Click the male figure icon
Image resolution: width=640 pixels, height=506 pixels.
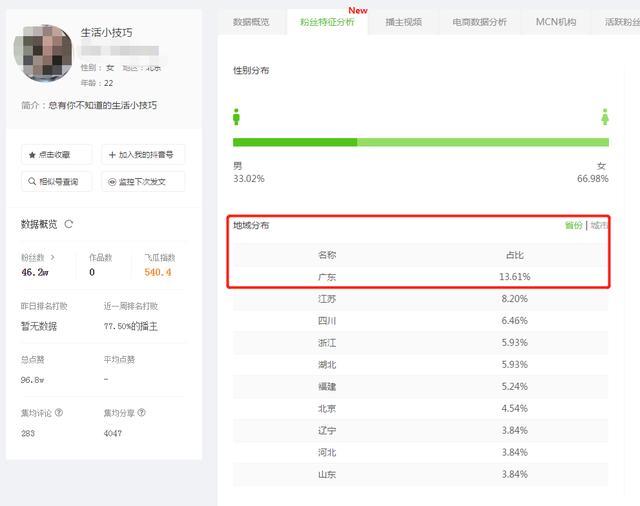[236, 117]
